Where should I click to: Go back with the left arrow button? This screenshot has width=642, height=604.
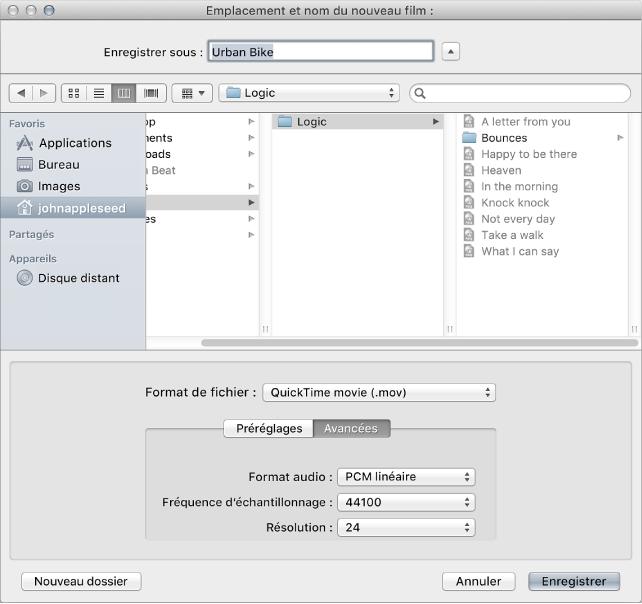pyautogui.click(x=21, y=93)
